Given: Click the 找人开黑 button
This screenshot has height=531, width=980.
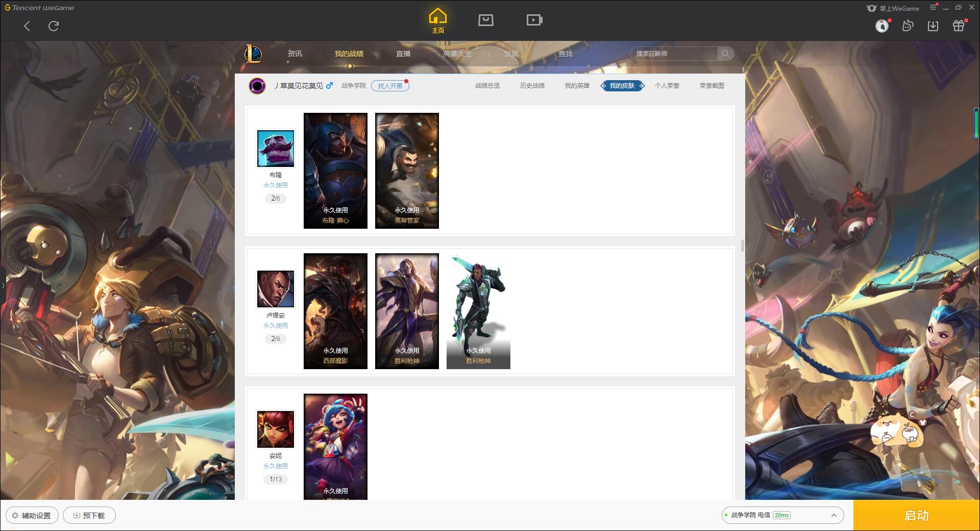Looking at the screenshot, I should (x=390, y=86).
